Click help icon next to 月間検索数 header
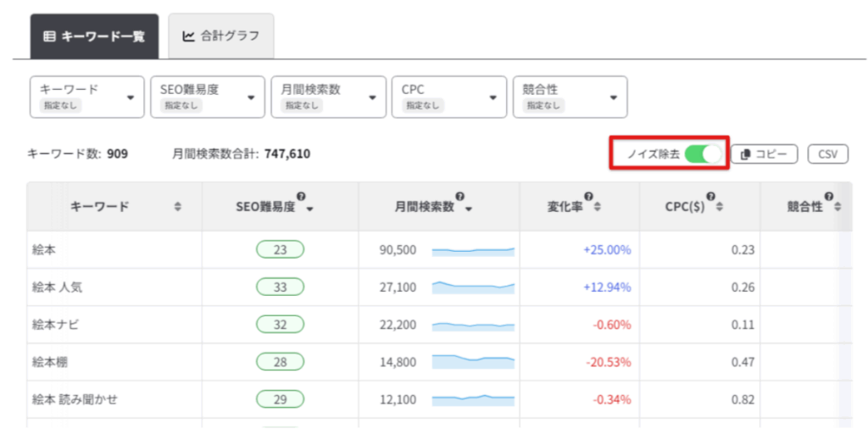868x429 pixels. [460, 197]
